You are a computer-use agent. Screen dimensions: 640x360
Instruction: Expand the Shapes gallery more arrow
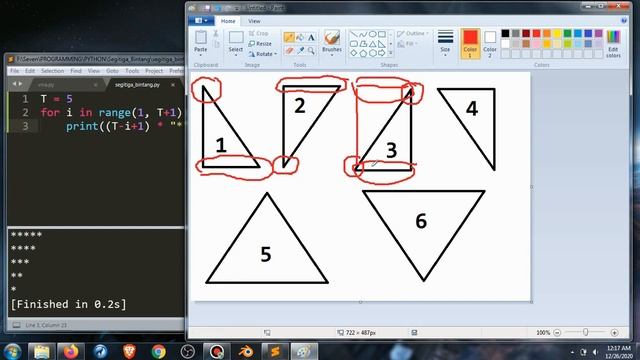click(x=391, y=53)
